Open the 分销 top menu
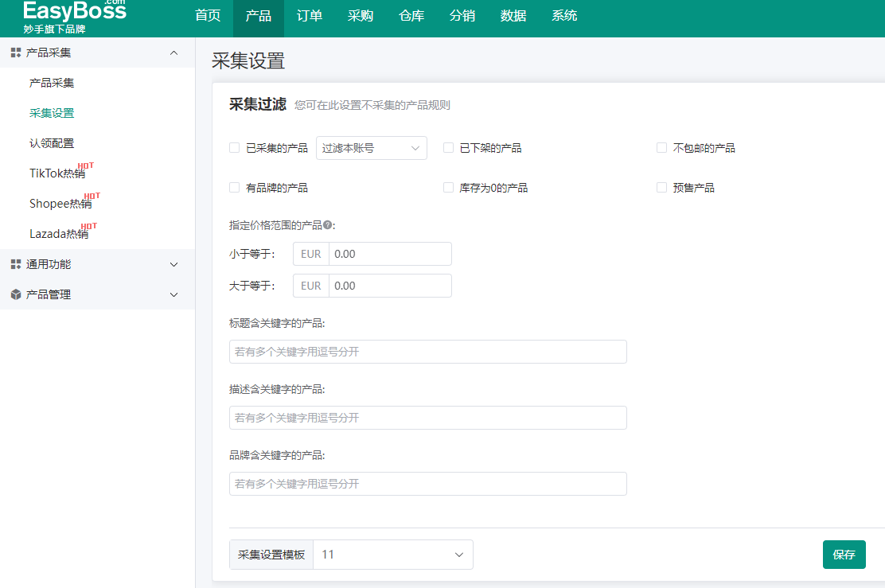 (462, 16)
